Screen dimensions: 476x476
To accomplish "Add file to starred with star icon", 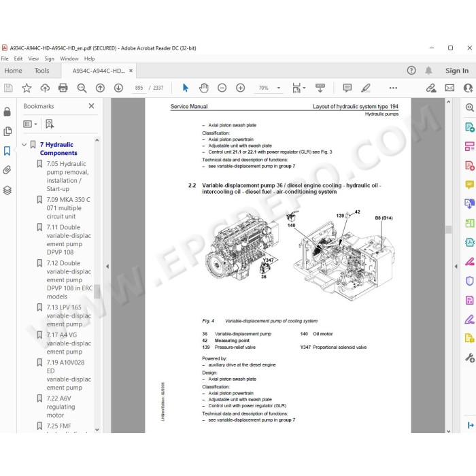I will pyautogui.click(x=27, y=88).
